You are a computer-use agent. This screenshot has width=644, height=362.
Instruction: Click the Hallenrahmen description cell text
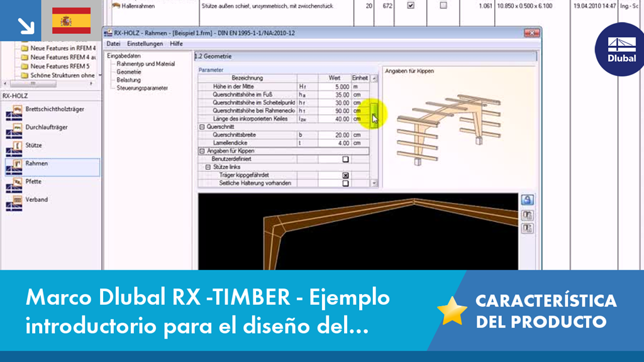[x=267, y=6]
